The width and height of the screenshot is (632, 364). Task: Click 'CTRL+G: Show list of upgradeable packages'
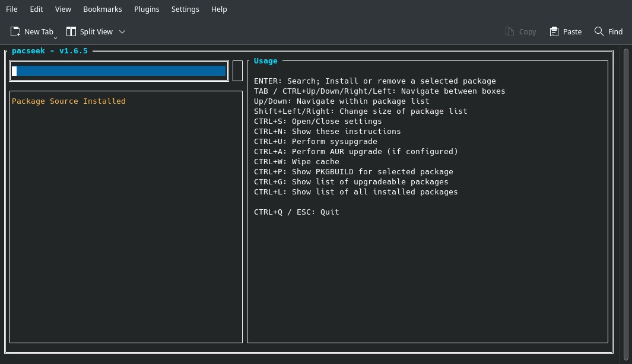click(351, 181)
